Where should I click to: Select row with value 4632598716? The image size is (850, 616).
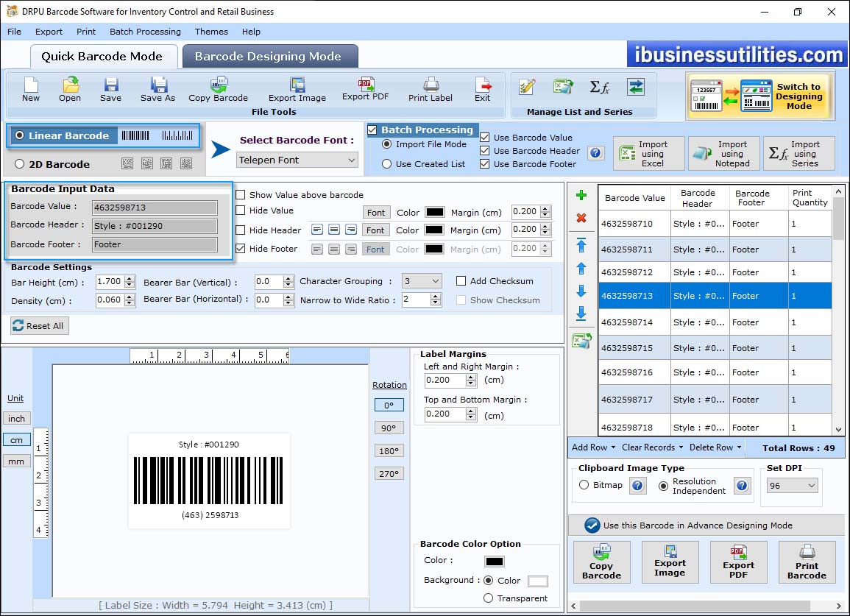point(715,372)
